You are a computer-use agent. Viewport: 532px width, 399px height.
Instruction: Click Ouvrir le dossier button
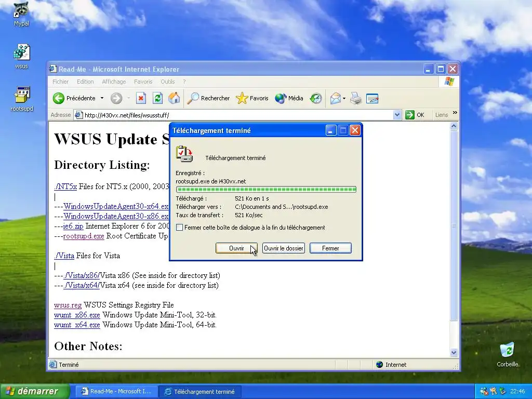283,248
